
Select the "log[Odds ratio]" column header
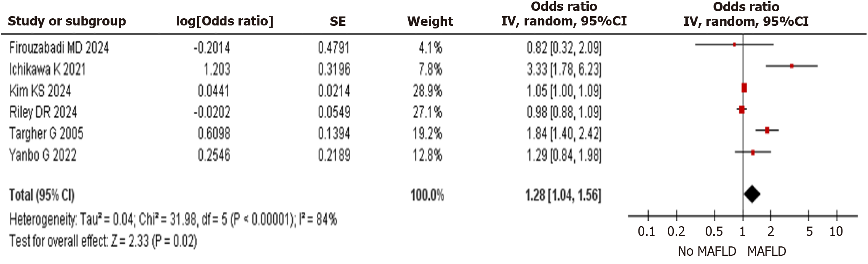tap(225, 21)
